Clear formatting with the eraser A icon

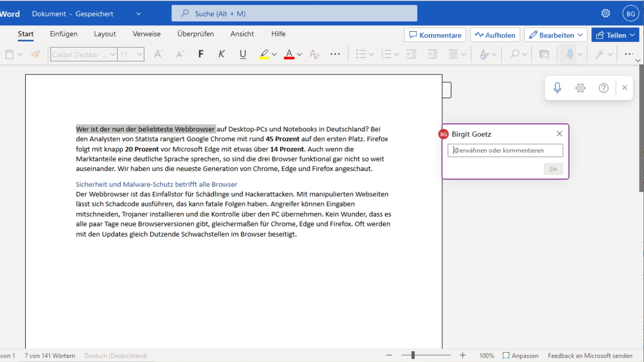click(315, 54)
